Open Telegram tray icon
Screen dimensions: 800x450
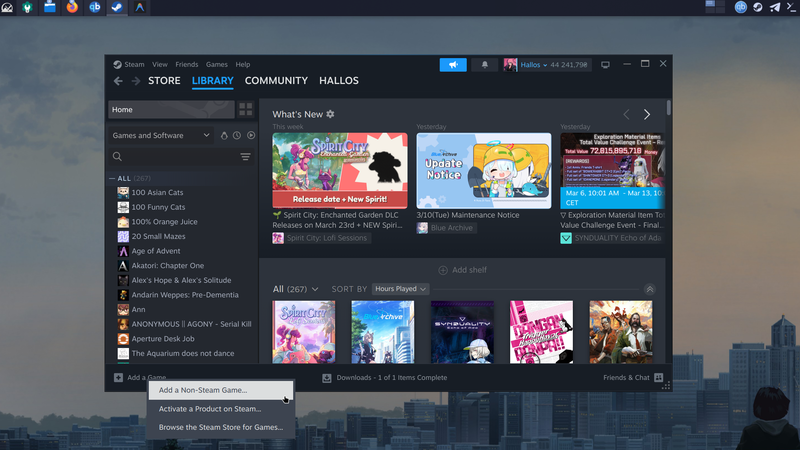(x=774, y=7)
